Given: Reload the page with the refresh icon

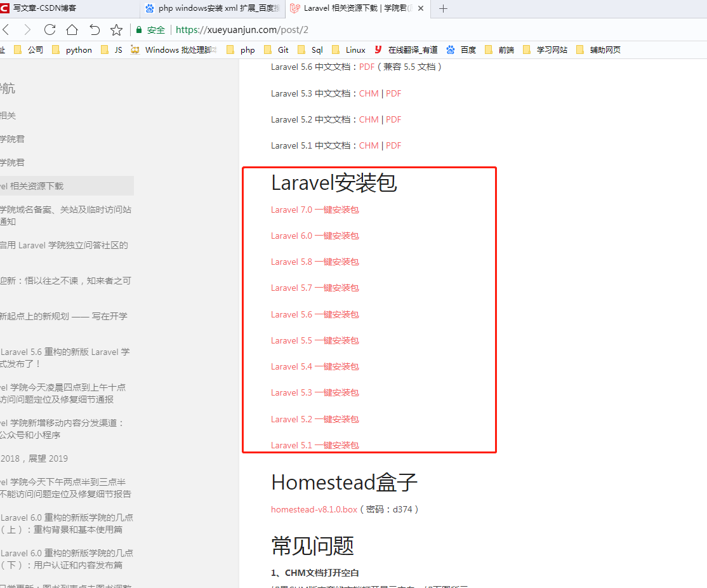Looking at the screenshot, I should point(50,30).
